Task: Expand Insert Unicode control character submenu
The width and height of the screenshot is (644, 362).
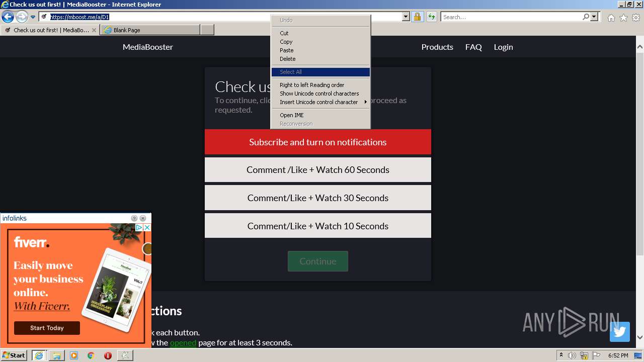Action: point(320,102)
